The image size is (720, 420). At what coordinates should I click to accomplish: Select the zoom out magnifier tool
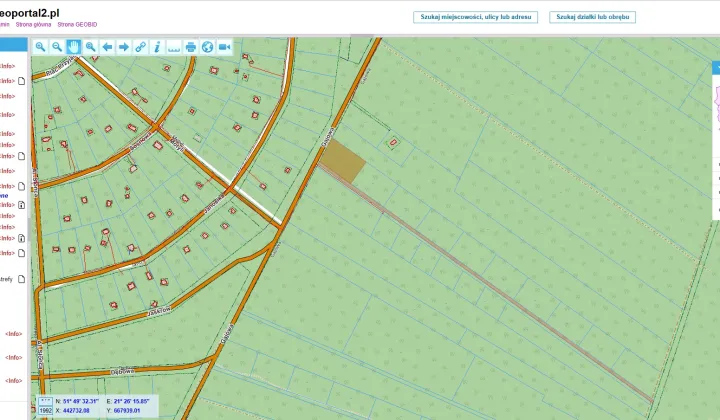pyautogui.click(x=57, y=47)
